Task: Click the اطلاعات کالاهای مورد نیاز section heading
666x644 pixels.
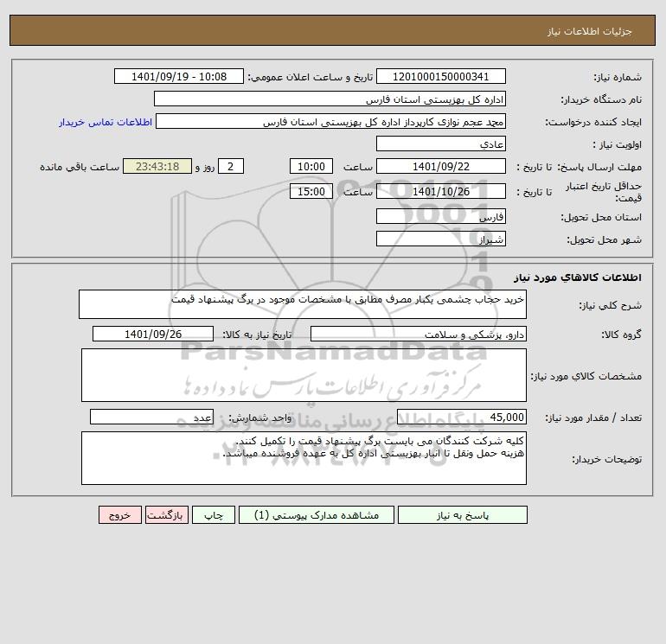Action: tap(578, 277)
